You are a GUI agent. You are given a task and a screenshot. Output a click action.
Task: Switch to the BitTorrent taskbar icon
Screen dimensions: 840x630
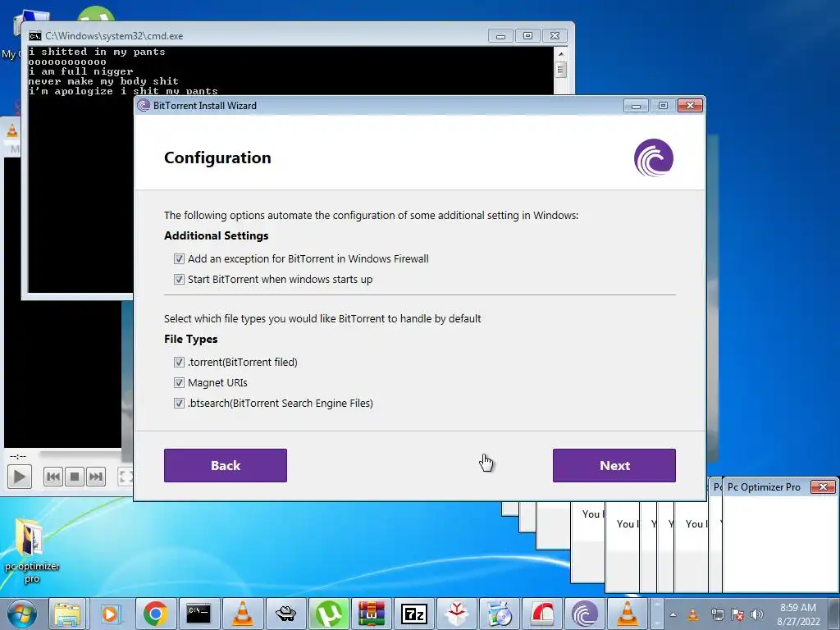(584, 614)
